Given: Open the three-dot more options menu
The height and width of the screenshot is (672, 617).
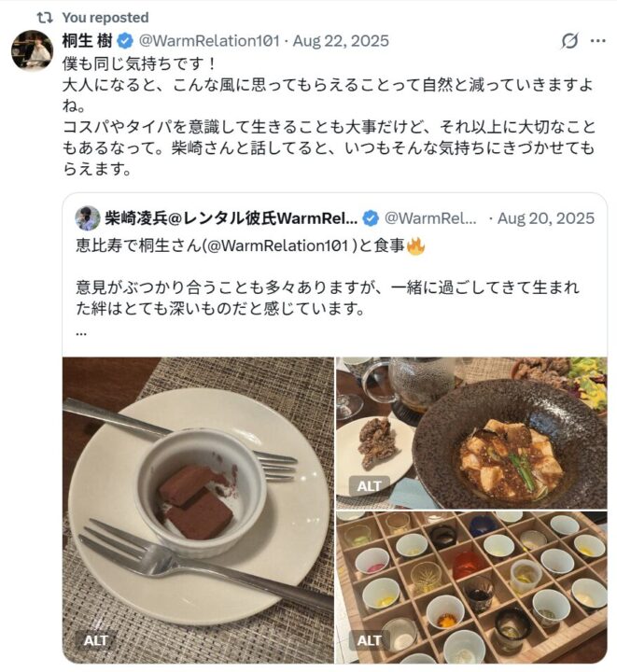Looking at the screenshot, I should pyautogui.click(x=597, y=41).
